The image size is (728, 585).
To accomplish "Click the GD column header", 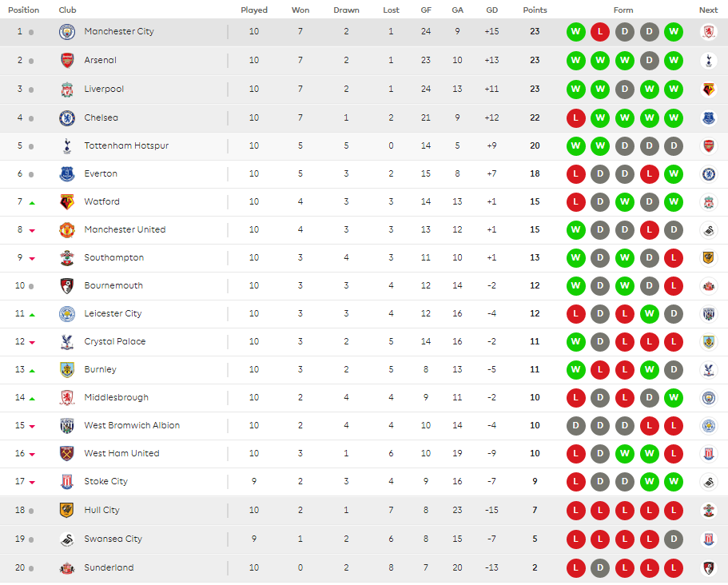I will coord(491,10).
